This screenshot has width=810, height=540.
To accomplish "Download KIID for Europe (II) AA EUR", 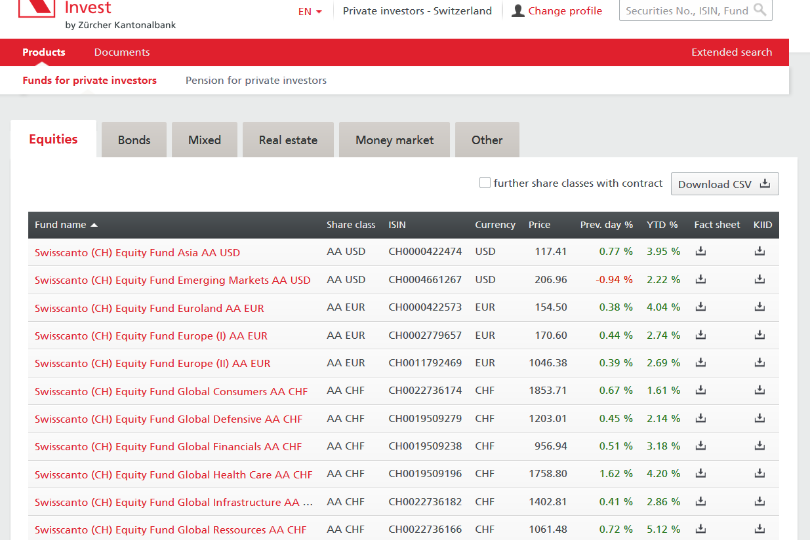I will click(x=759, y=362).
